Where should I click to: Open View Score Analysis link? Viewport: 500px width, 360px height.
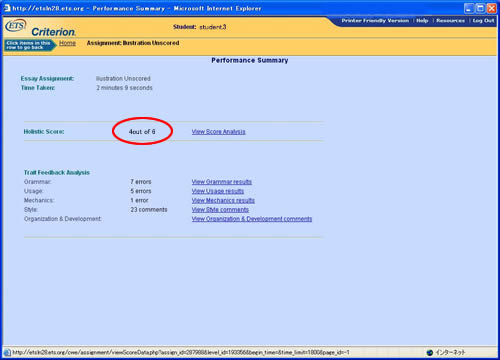(x=218, y=132)
